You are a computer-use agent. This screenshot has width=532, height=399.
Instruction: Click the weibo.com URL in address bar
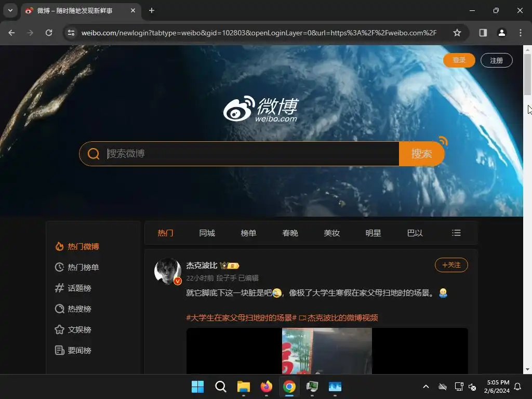259,33
